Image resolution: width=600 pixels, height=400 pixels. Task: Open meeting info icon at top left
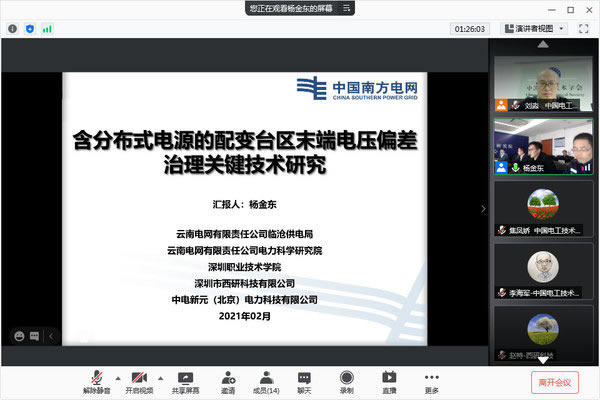click(x=12, y=29)
